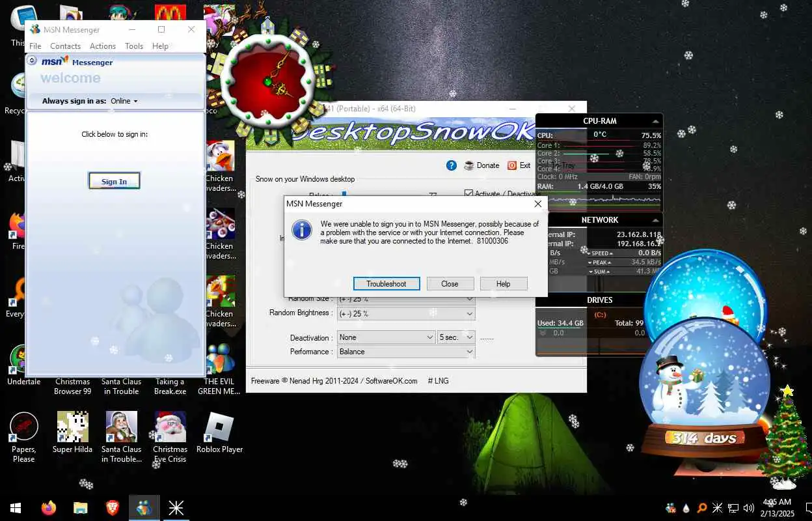Viewport: 812px width, 521px height.
Task: Open the taskbar clock showing 4:05 AM
Action: (777, 508)
